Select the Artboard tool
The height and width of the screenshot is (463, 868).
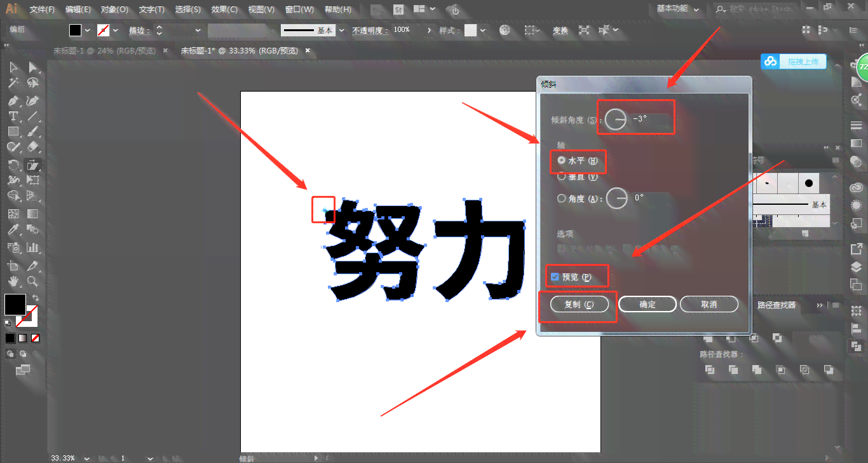(13, 266)
